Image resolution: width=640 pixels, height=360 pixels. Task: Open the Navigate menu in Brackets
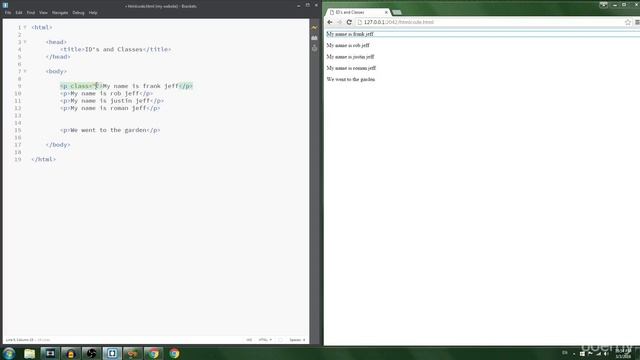point(60,13)
